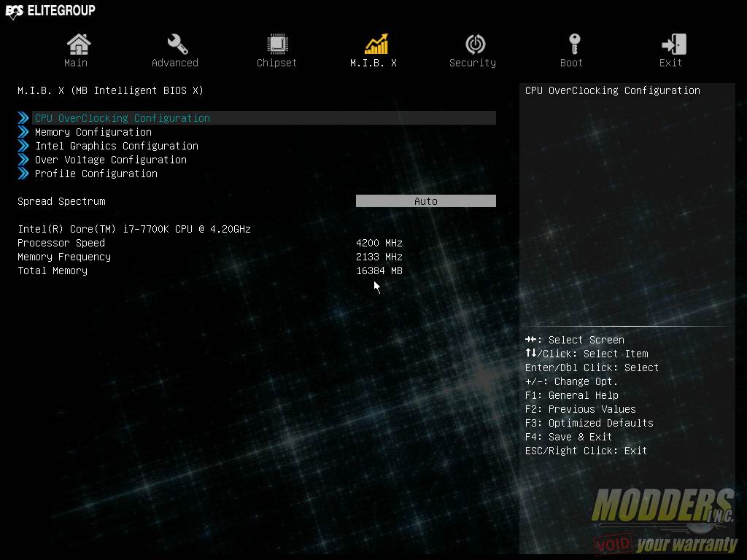The width and height of the screenshot is (747, 560).
Task: Click the Select Screen help line
Action: (575, 340)
